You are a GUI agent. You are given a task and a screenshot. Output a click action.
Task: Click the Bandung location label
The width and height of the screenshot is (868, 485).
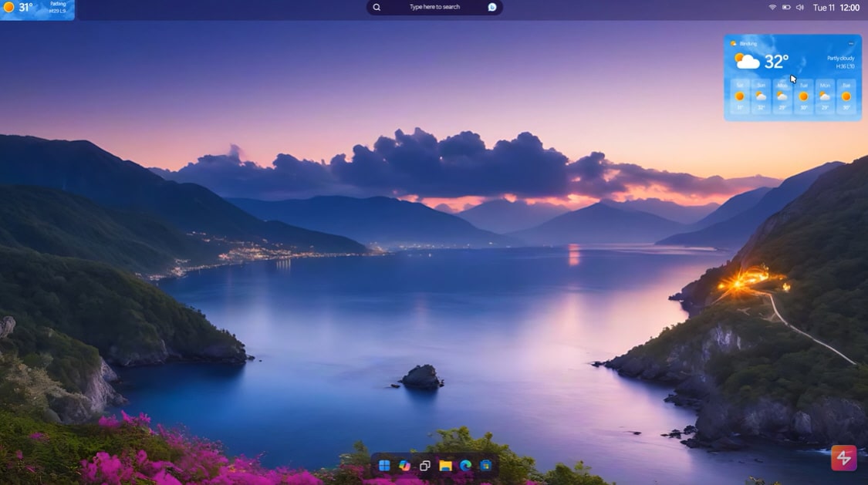pos(749,43)
